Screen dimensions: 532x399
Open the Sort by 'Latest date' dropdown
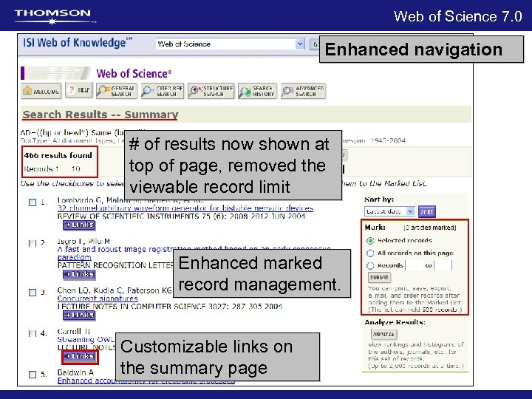389,211
